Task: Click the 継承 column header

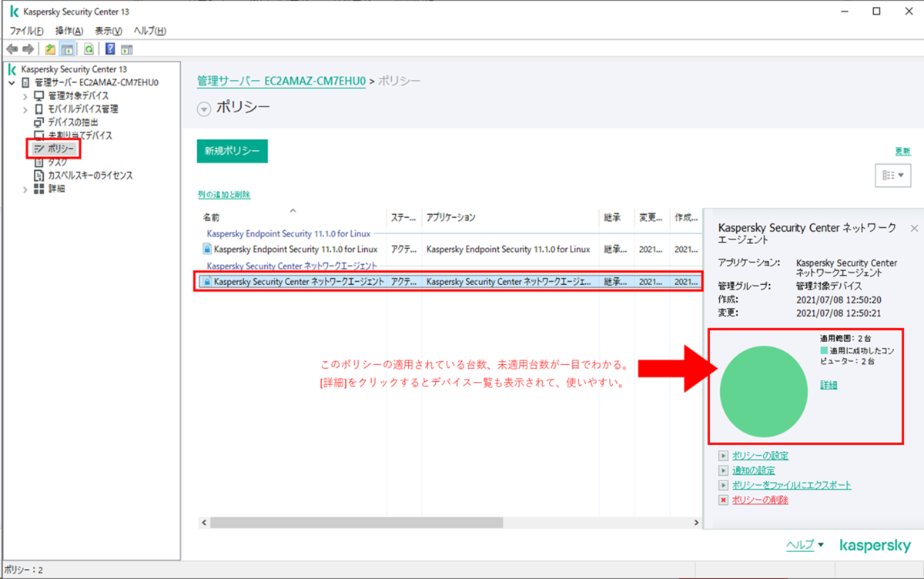Action: [617, 218]
